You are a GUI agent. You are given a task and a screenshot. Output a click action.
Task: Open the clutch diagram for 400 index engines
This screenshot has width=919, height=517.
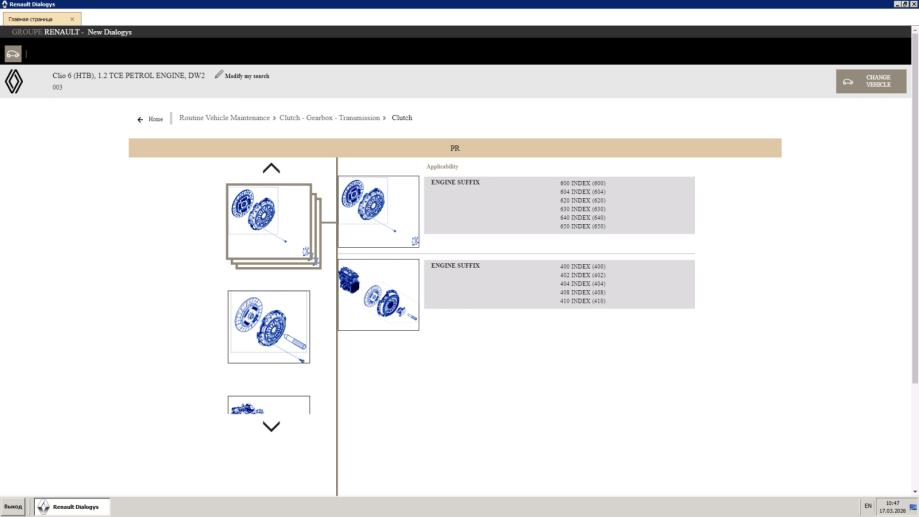379,295
